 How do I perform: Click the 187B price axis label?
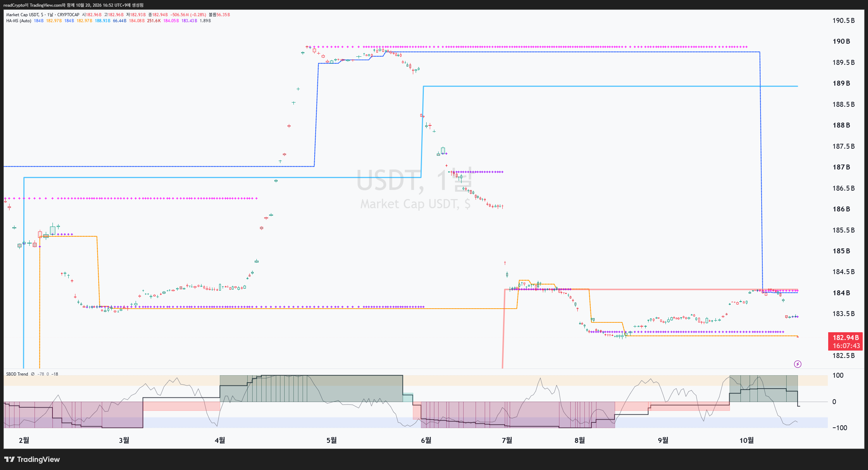841,167
